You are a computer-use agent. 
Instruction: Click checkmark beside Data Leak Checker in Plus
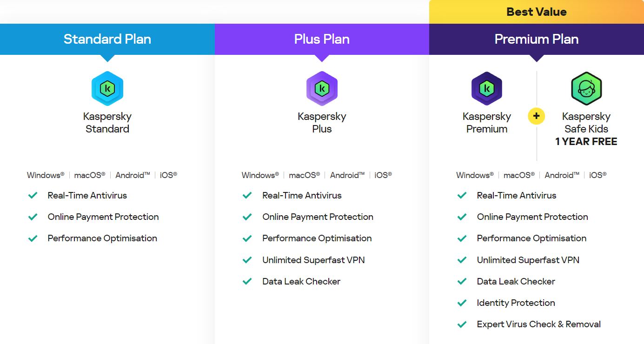[x=247, y=281]
